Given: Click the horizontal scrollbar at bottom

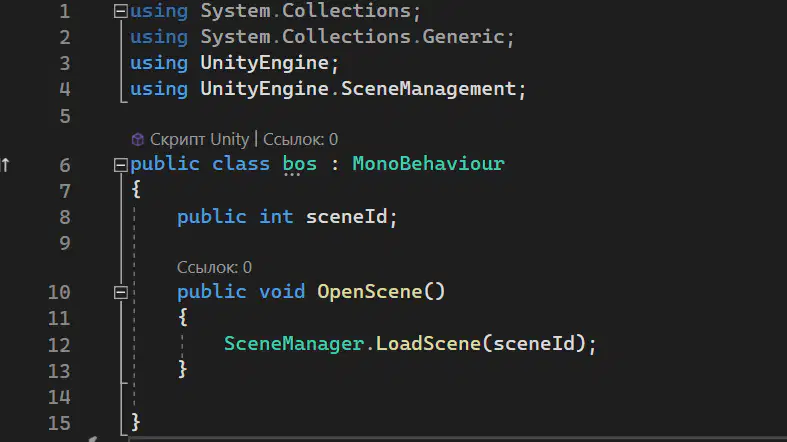Looking at the screenshot, I should pos(457,439).
